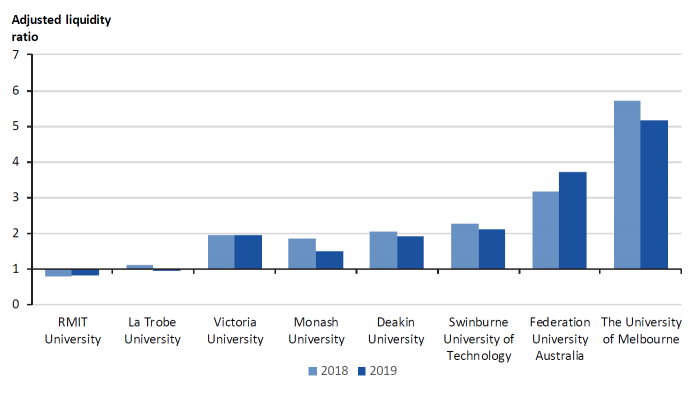
Task: Click the Swinburne 2018 bar
Action: click(x=465, y=246)
